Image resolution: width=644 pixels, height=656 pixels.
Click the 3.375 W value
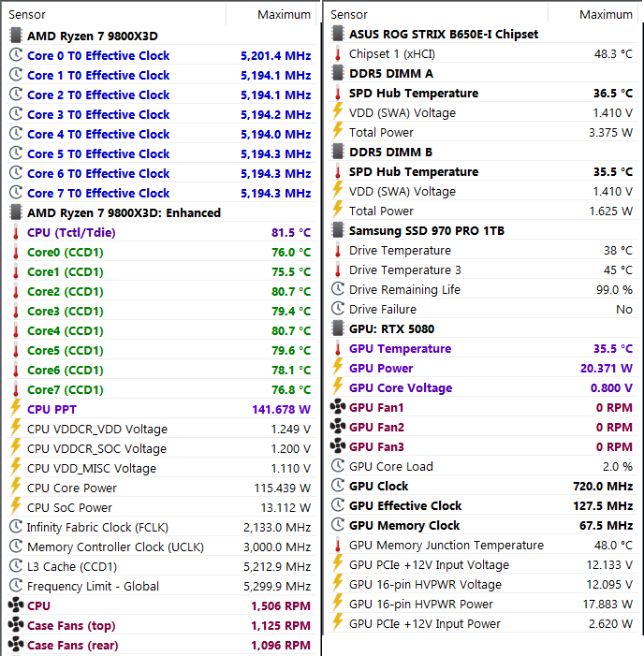coord(610,133)
